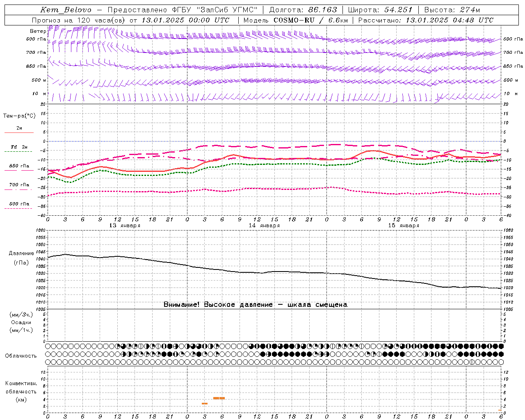Click the '15 января' date label
The height and width of the screenshot is (420, 525).
[x=404, y=226]
